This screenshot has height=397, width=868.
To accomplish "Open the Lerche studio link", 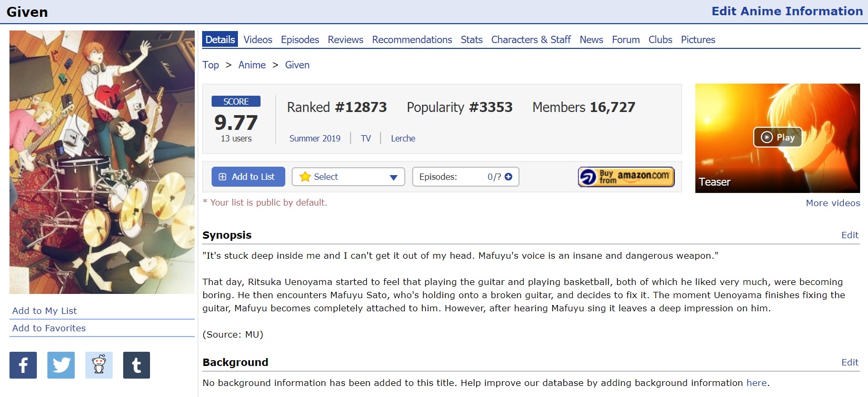I will click(403, 138).
